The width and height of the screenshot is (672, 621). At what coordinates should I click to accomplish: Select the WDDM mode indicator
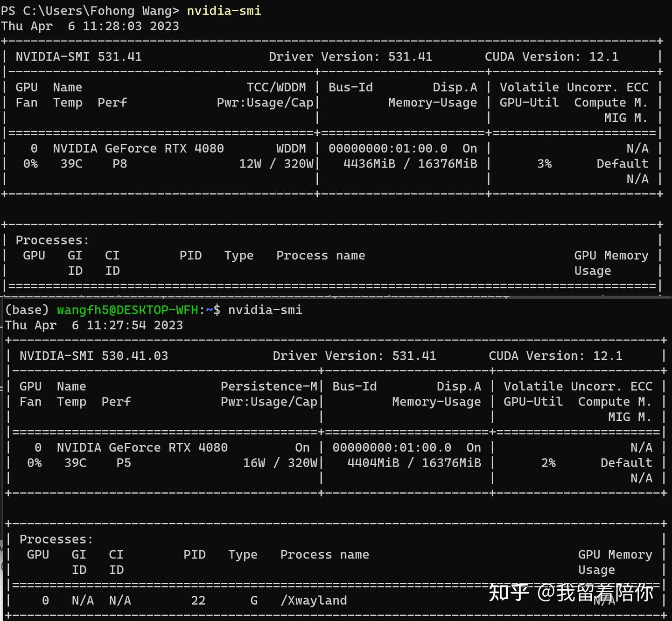coord(290,148)
